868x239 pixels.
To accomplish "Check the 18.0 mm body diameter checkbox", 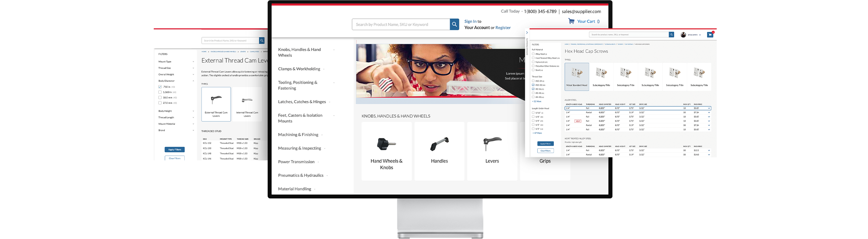I will (160, 98).
